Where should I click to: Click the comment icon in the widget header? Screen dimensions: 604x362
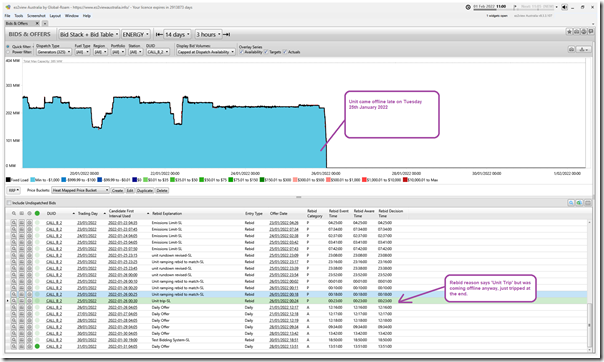coord(591,32)
